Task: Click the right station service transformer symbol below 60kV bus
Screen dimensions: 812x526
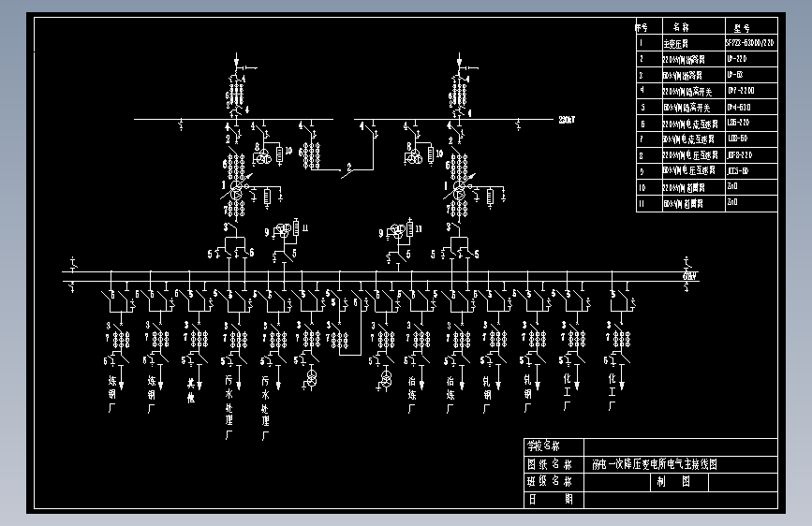Action: (x=386, y=378)
